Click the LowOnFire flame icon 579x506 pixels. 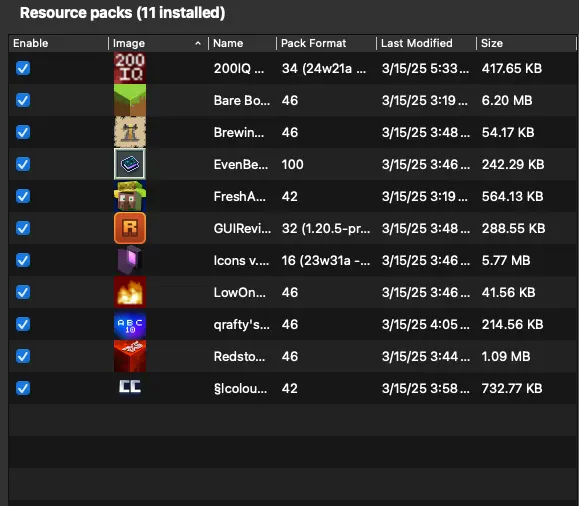click(130, 292)
